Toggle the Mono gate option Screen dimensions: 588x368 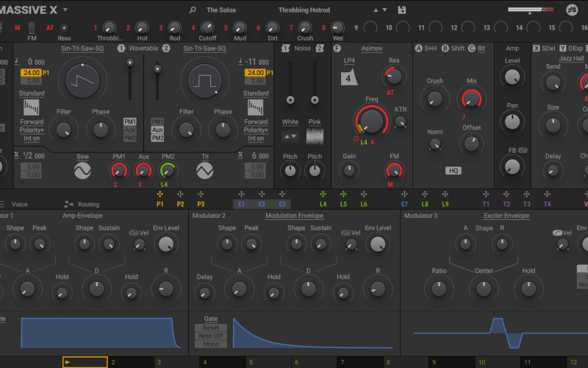tap(211, 344)
